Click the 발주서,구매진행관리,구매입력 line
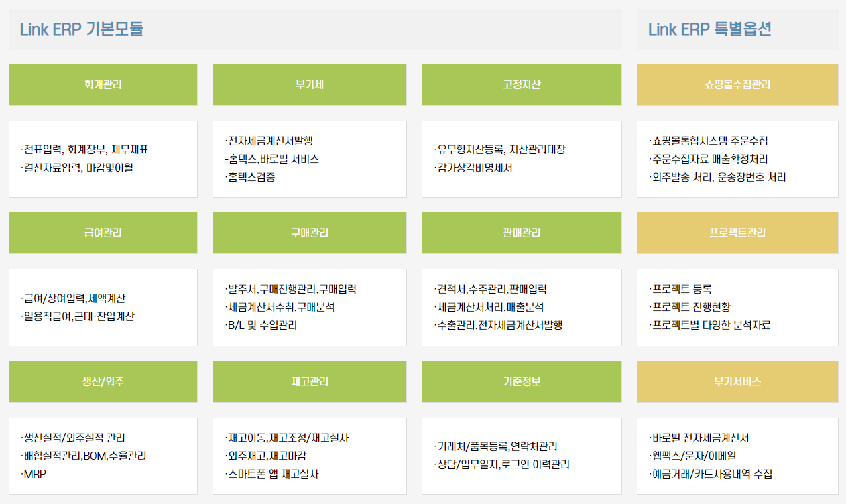 click(x=290, y=289)
